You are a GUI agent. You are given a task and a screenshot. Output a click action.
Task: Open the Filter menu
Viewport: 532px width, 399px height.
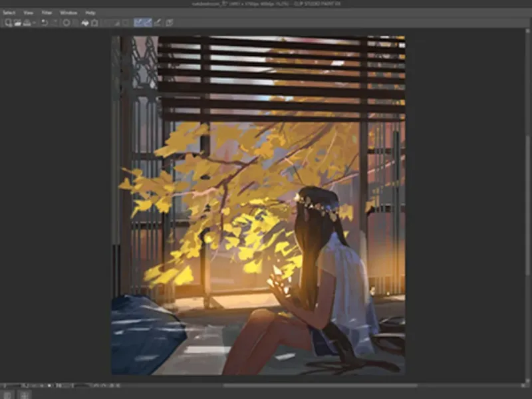[47, 13]
